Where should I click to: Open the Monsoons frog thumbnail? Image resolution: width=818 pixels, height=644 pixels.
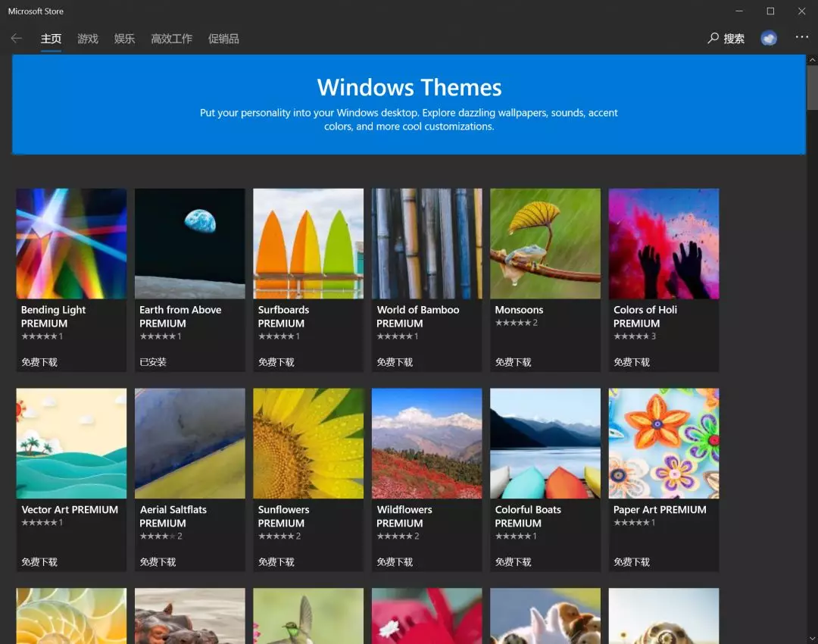click(x=545, y=244)
